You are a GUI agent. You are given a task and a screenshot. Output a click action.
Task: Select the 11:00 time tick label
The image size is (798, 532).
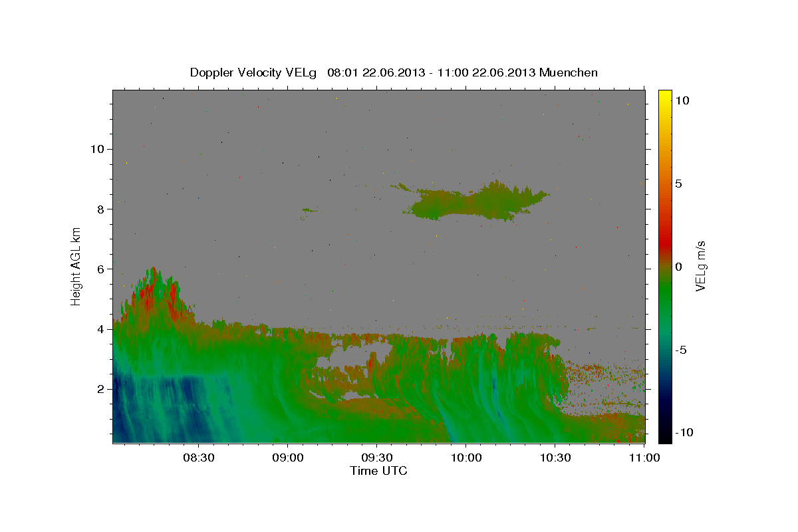tap(644, 458)
